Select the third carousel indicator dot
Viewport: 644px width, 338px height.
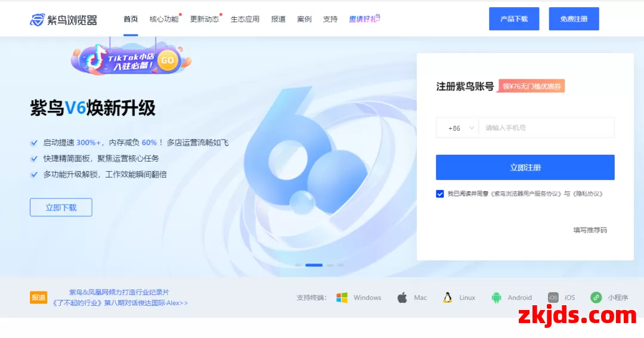[x=330, y=265]
